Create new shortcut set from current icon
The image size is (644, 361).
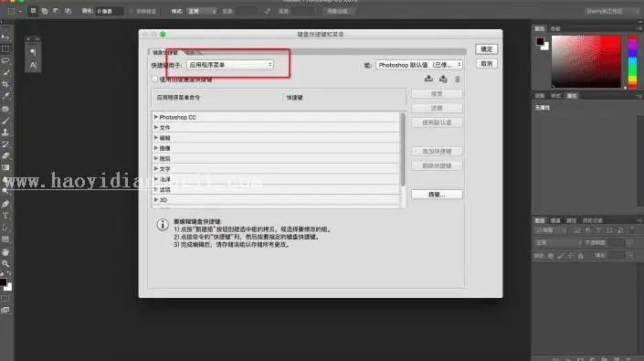[443, 79]
